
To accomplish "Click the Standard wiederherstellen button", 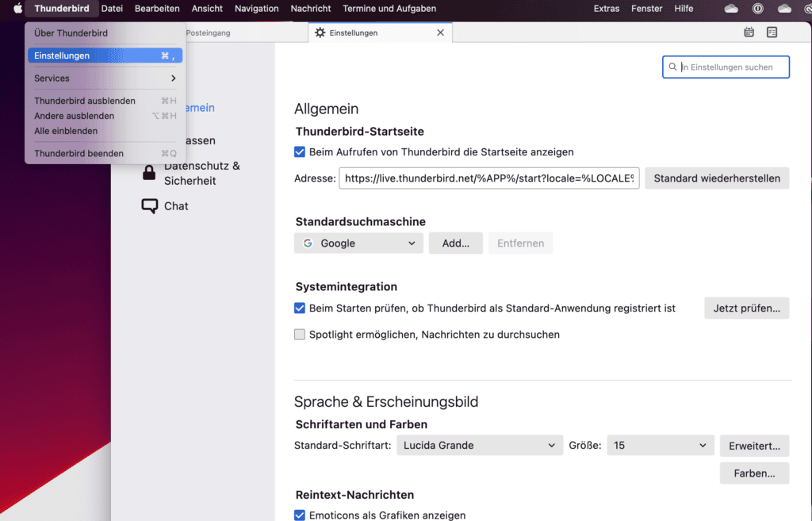I will coord(717,178).
